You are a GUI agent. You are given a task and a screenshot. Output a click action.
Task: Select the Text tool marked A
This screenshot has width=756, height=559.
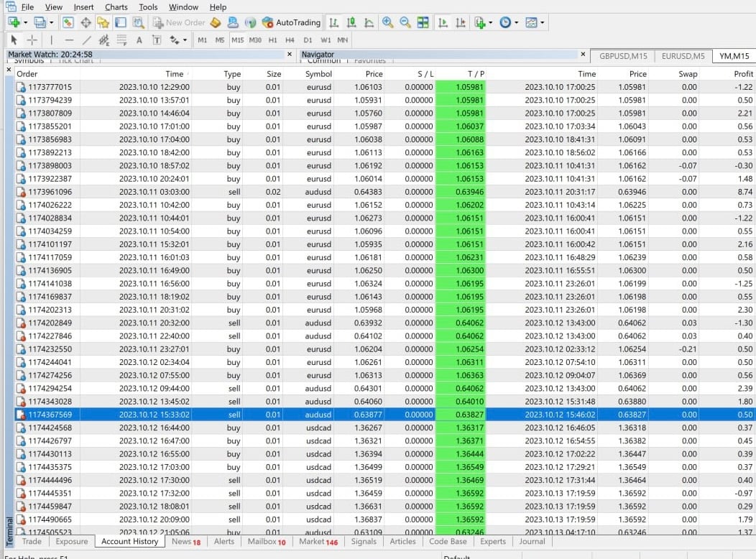[x=139, y=40]
